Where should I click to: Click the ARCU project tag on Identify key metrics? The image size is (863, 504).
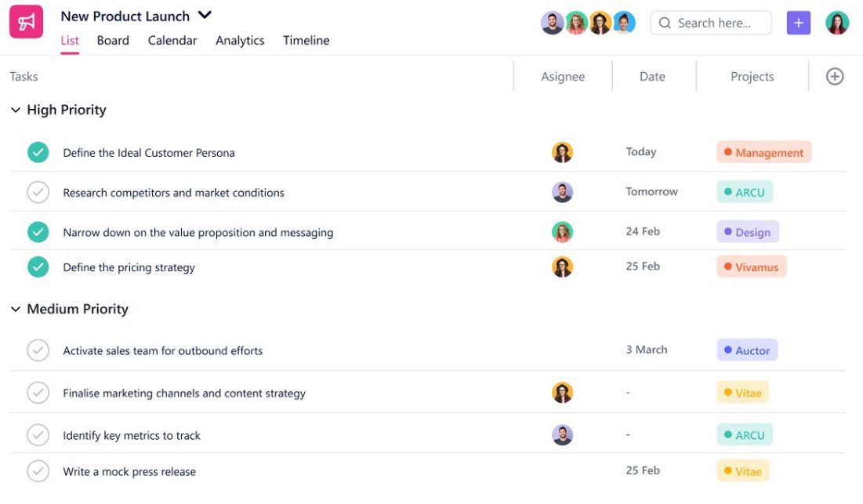pos(744,433)
